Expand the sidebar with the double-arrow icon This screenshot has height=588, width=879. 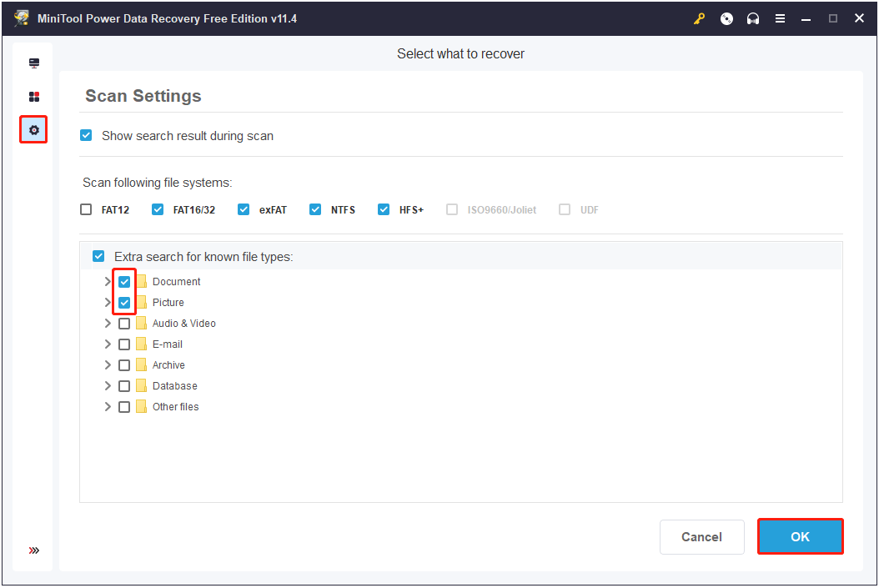click(x=34, y=550)
